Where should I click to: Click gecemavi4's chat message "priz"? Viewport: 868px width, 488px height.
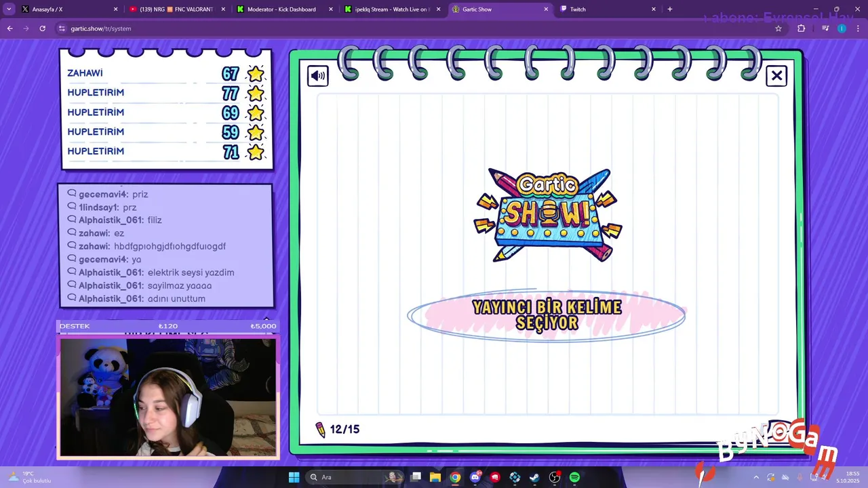(x=140, y=195)
